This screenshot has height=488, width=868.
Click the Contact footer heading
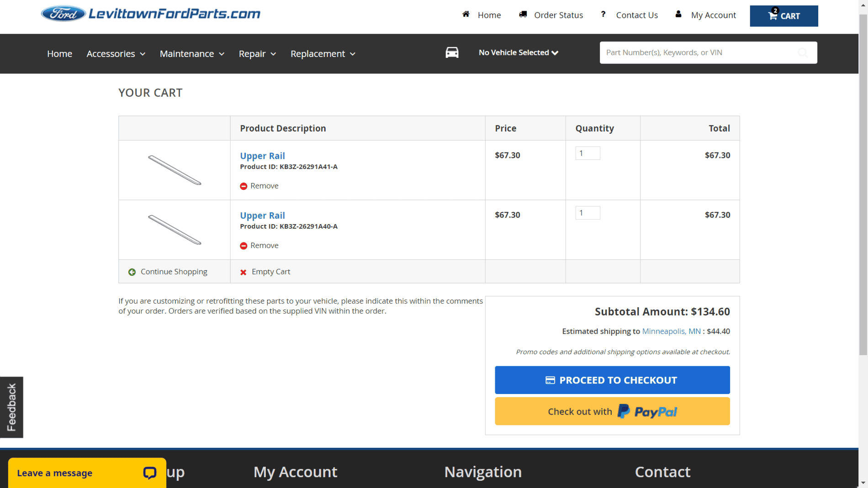pos(662,472)
